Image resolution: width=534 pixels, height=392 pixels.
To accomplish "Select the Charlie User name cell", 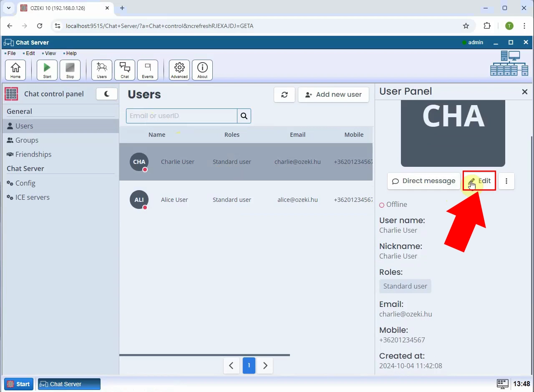I will 178,162.
